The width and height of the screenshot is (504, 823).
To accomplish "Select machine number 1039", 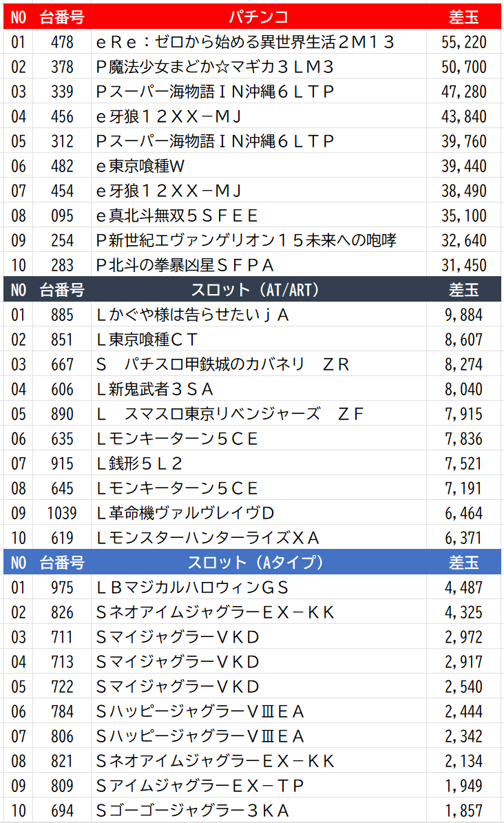I will tap(62, 513).
